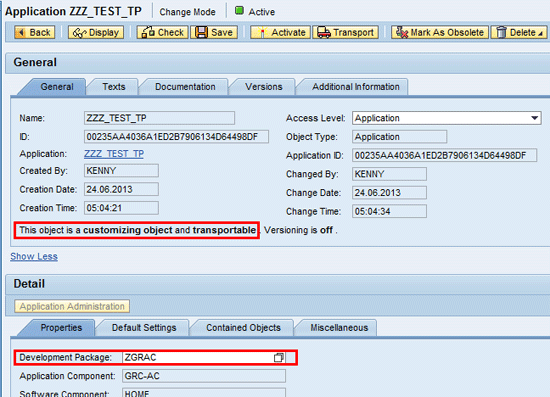Run Check on the application
This screenshot has height=397, width=550.
coord(162,32)
